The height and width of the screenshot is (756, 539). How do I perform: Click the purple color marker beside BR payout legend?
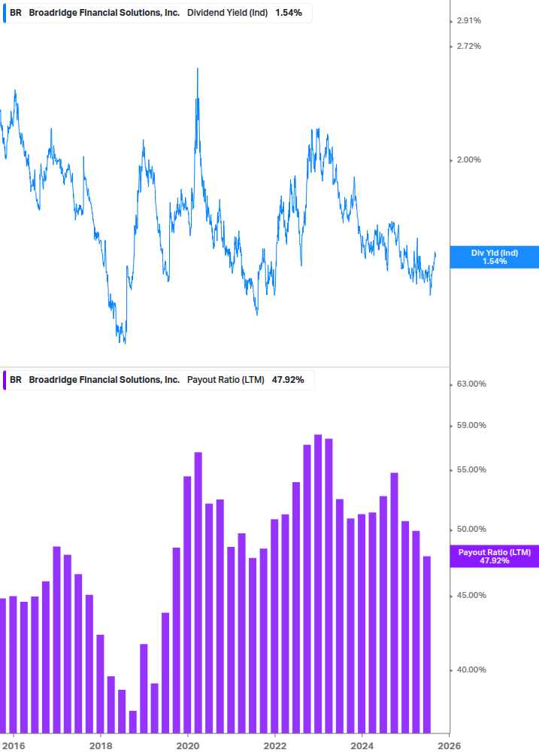click(5, 380)
